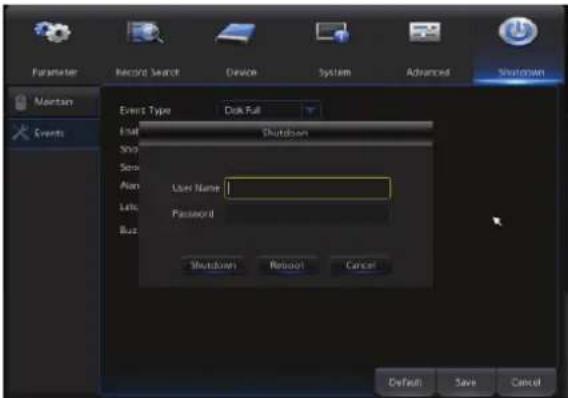Click the Maintain sidebar icon
The height and width of the screenshot is (398, 568).
click(21, 102)
